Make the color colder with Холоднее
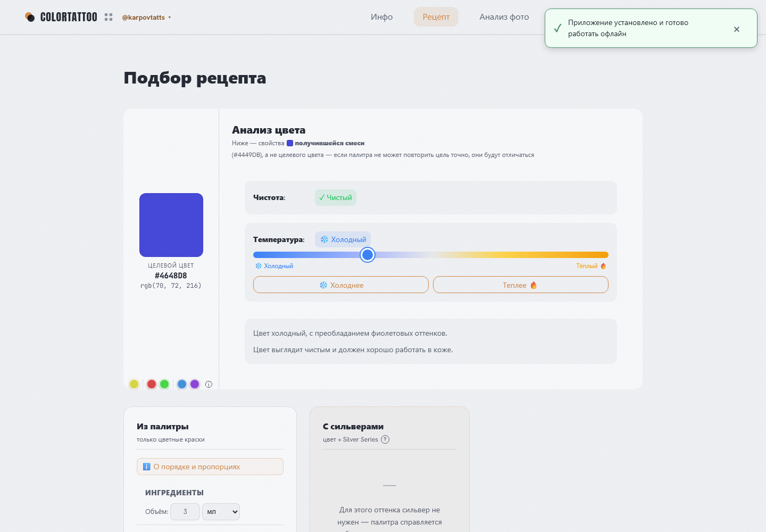766x532 pixels. tap(341, 285)
